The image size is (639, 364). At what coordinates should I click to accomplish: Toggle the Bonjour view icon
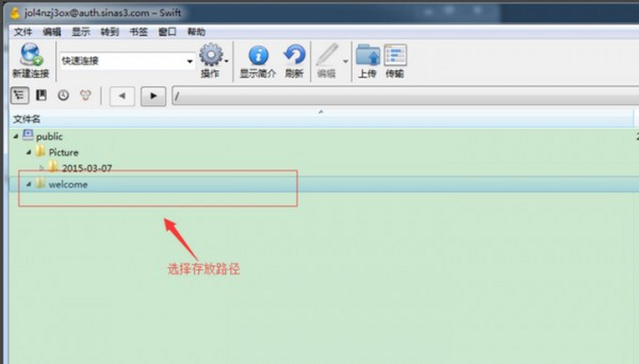pyautogui.click(x=85, y=95)
